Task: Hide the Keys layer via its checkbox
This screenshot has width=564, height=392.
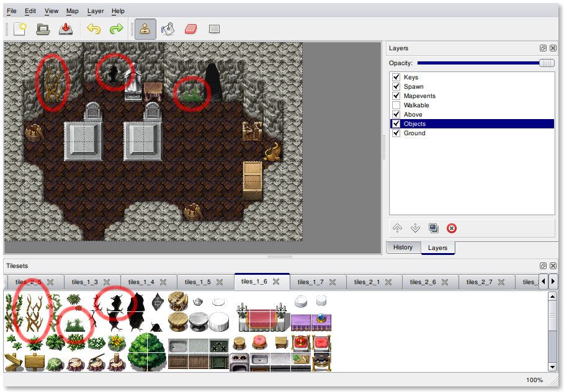Action: (396, 78)
